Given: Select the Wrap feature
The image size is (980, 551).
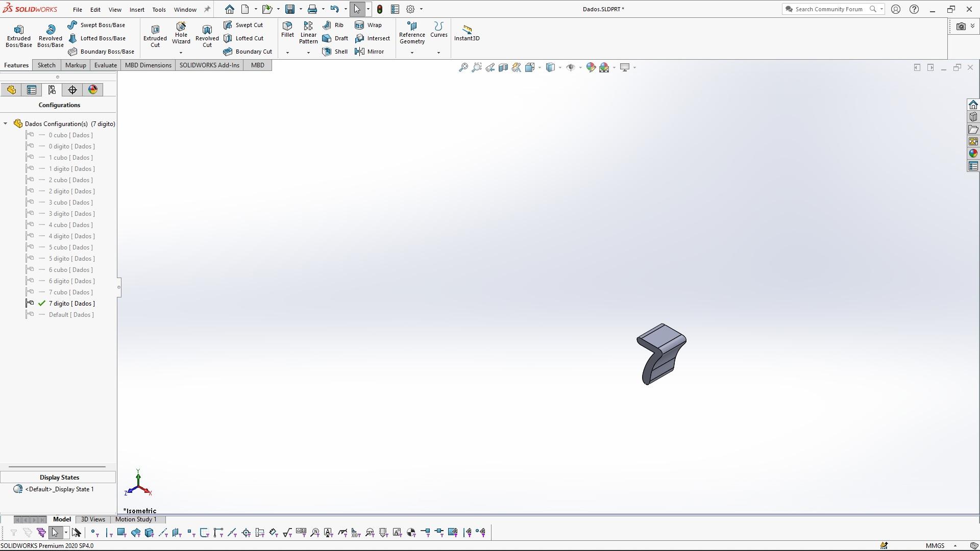Looking at the screenshot, I should click(368, 25).
